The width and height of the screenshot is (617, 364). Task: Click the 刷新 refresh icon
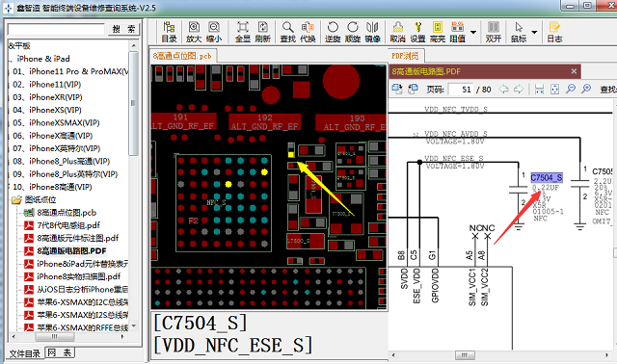262,32
